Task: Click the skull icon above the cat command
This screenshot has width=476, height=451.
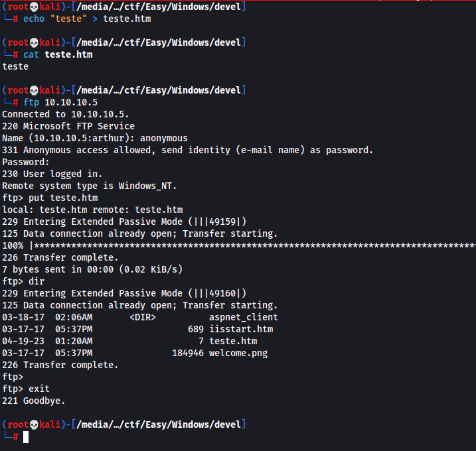Action: tap(33, 42)
